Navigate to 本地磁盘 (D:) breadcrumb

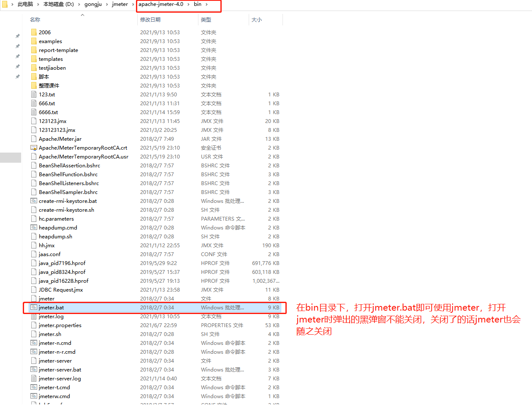59,4
